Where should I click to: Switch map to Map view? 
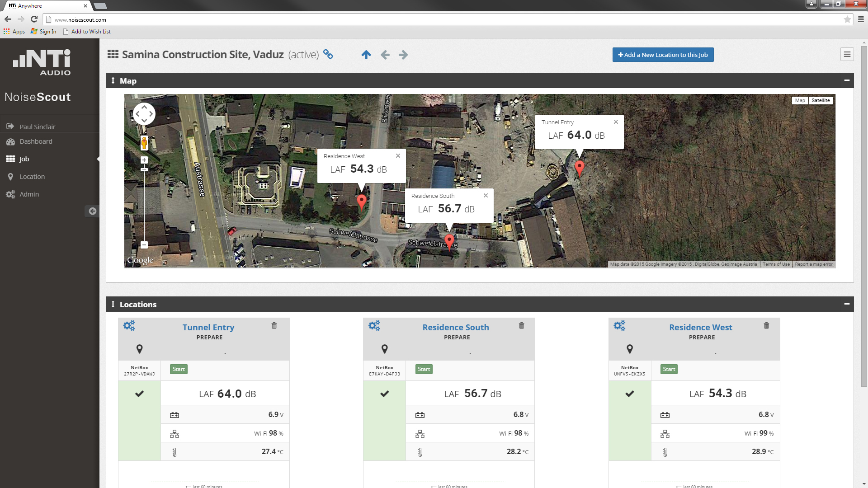click(800, 100)
